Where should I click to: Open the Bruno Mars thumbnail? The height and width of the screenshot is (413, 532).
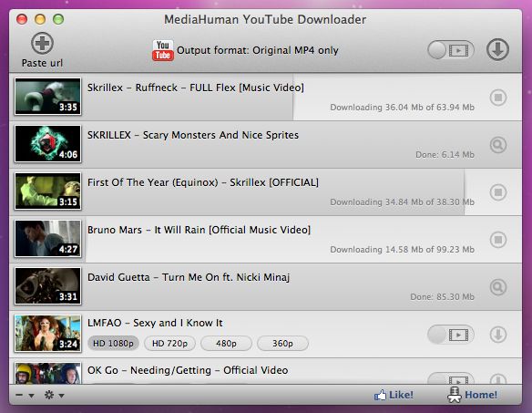click(48, 239)
